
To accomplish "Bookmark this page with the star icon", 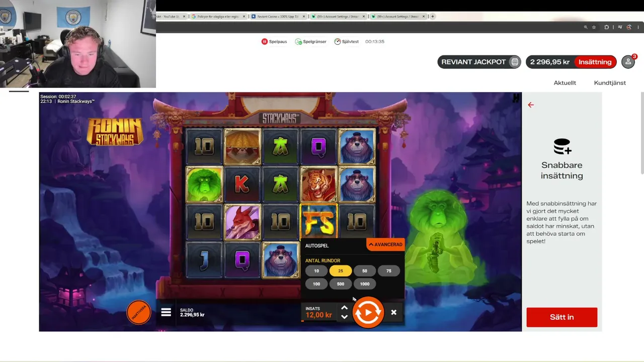I will (594, 27).
